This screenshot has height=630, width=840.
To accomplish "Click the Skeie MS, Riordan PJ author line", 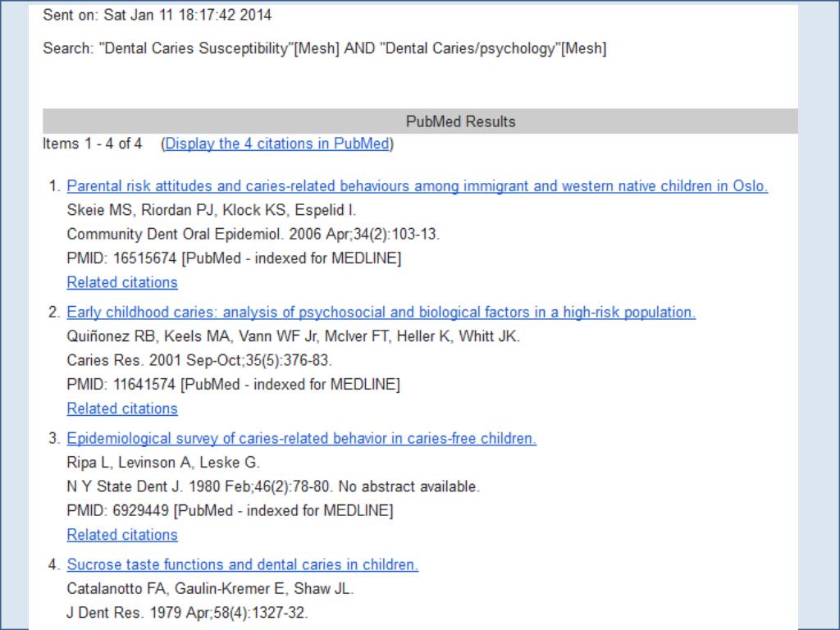I will coord(211,210).
